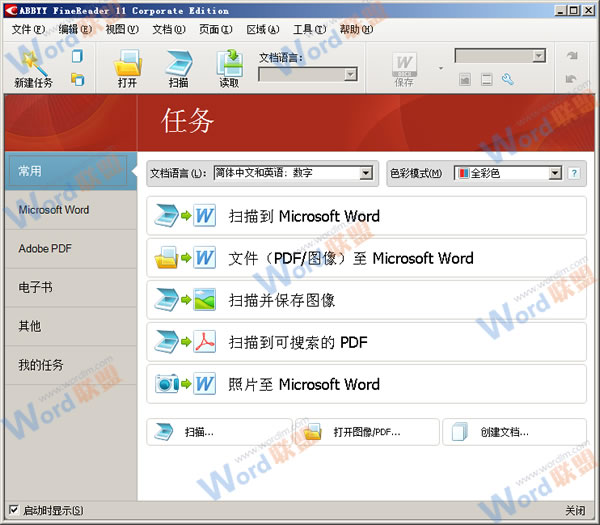Click the redo arrow icon in toolbar
This screenshot has height=525, width=600.
pyautogui.click(x=572, y=56)
